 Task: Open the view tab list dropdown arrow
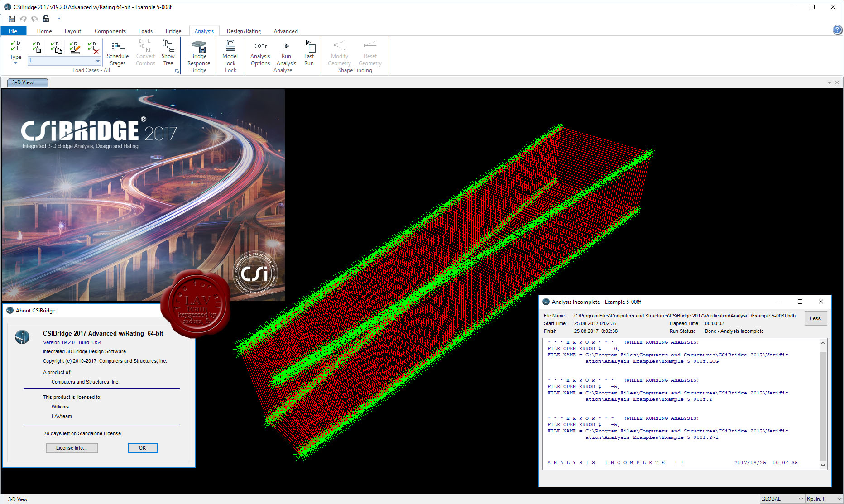point(829,83)
